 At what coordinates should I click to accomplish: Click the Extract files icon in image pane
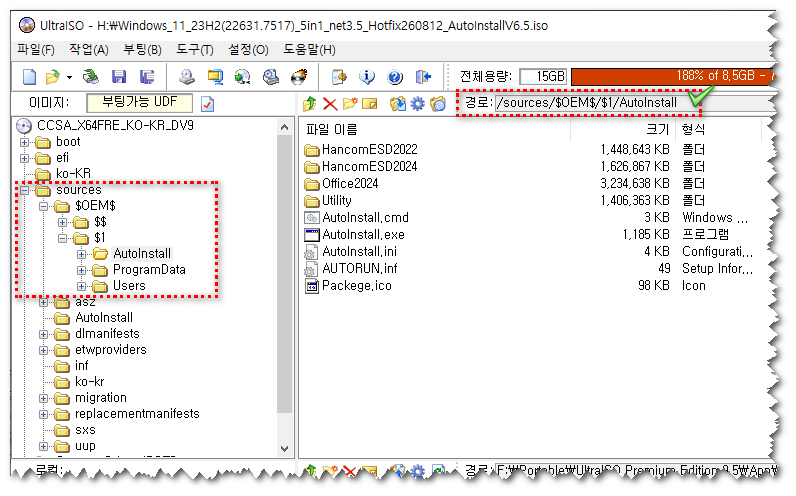397,104
